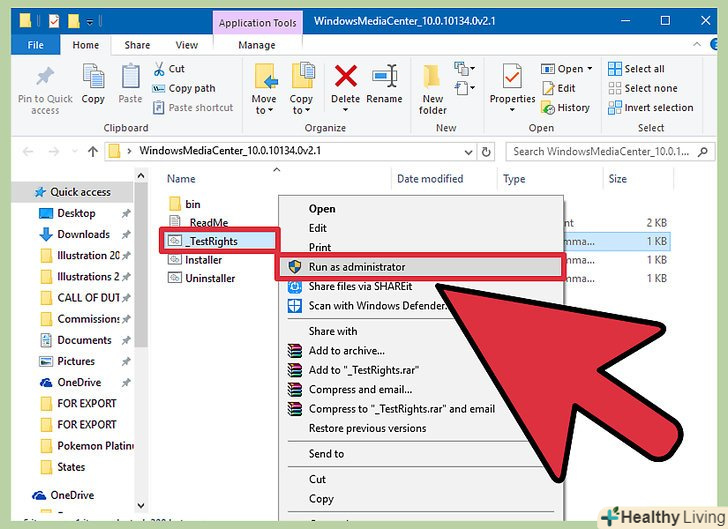728x529 pixels.
Task: Choose Restore previous versions
Action: 367,428
